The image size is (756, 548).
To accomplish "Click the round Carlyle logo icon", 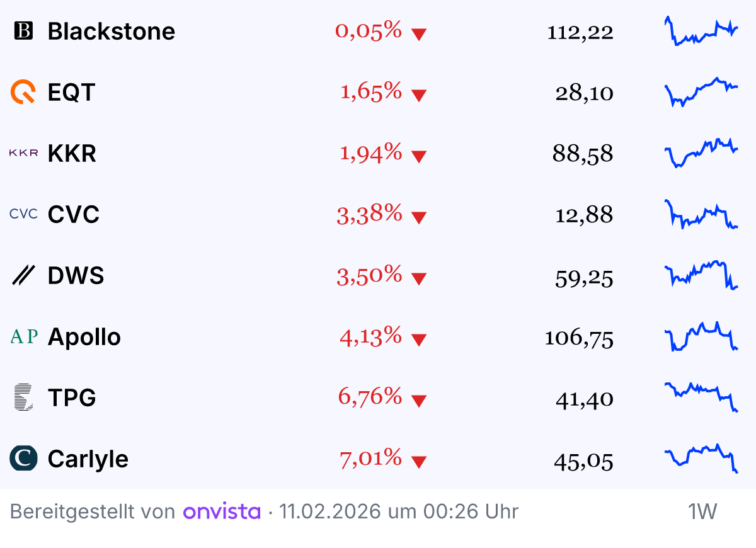I will click(23, 459).
